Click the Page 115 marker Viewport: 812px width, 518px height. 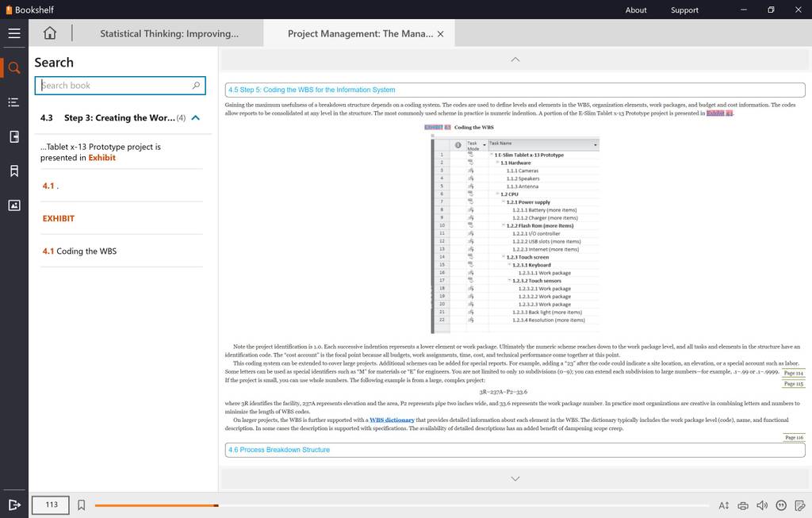coord(793,385)
